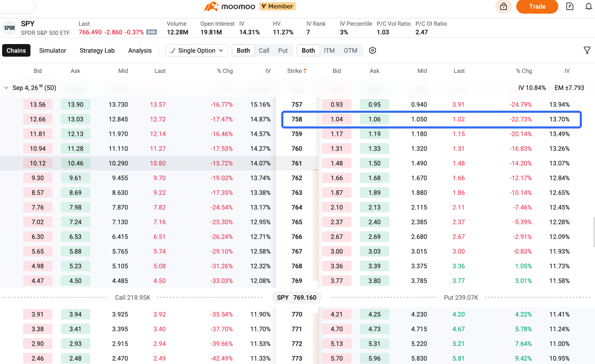Screen dimensions: 595x364
Task: Click the order notes icon beside Trade
Action: 570,6
